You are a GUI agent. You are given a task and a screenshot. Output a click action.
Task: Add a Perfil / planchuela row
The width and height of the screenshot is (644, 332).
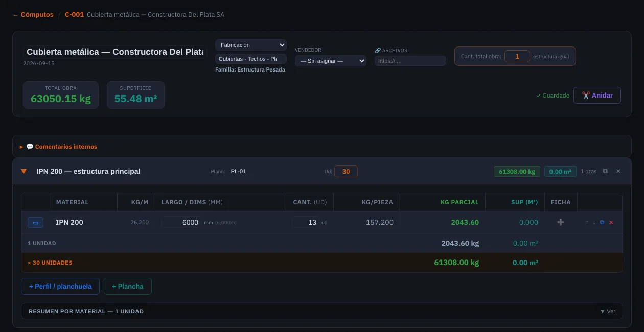pos(60,287)
